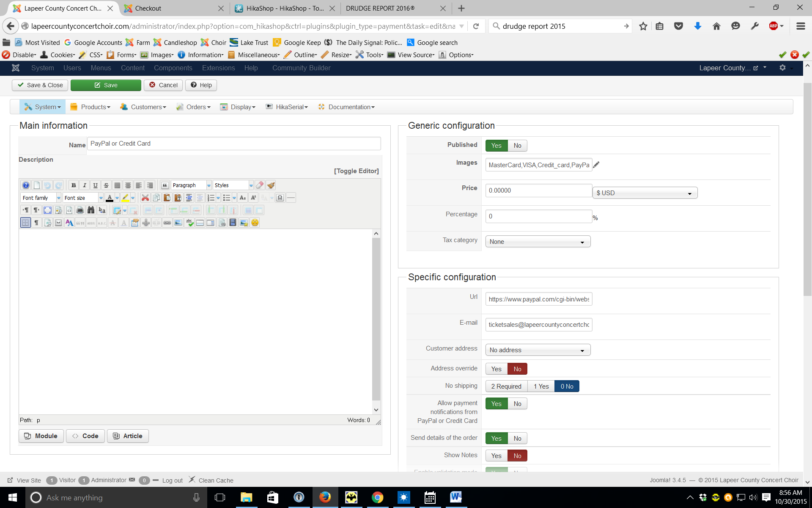Select '2 Required' for No shipping
The image size is (812, 508).
506,387
